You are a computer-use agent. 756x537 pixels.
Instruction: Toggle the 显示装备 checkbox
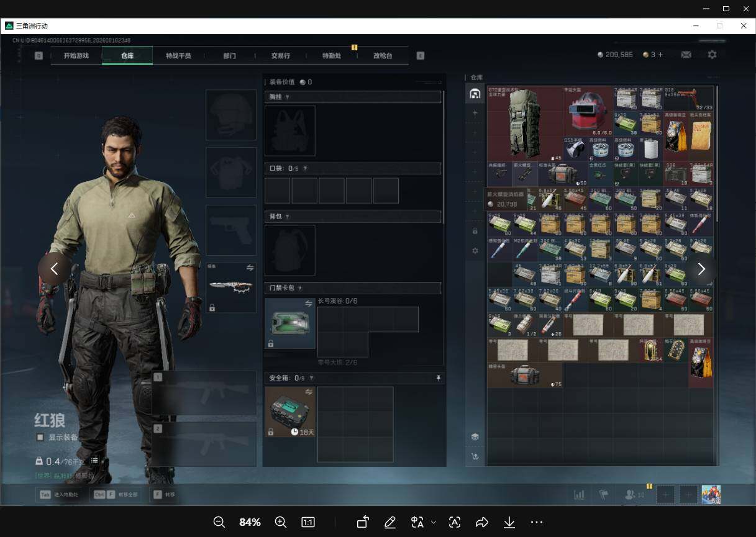coord(40,437)
